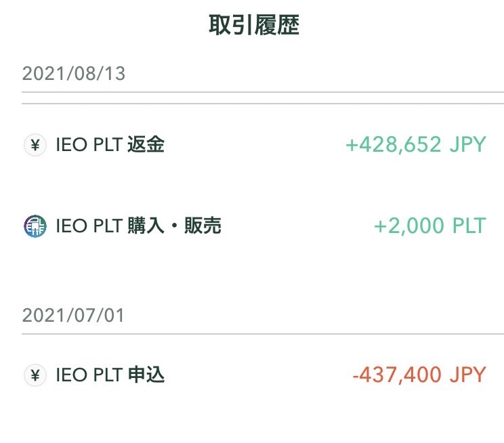This screenshot has width=504, height=443.
Task: Click the yen icon beside IEO PLT 返金
Action: coord(35,145)
